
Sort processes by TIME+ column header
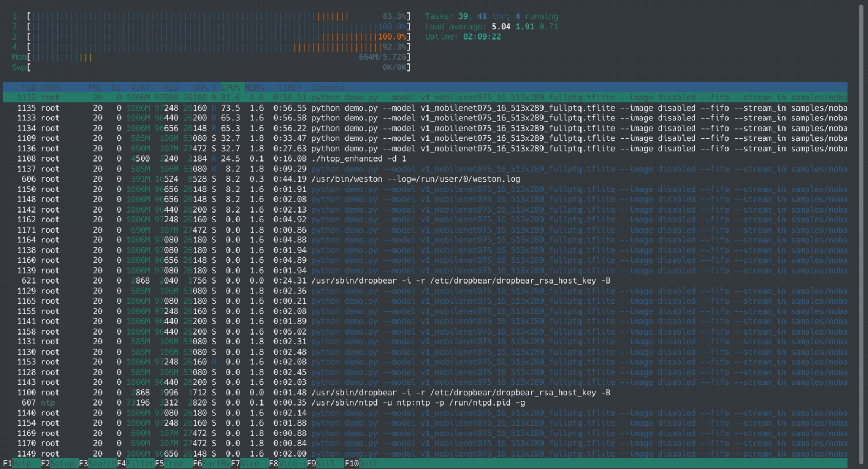(x=290, y=88)
